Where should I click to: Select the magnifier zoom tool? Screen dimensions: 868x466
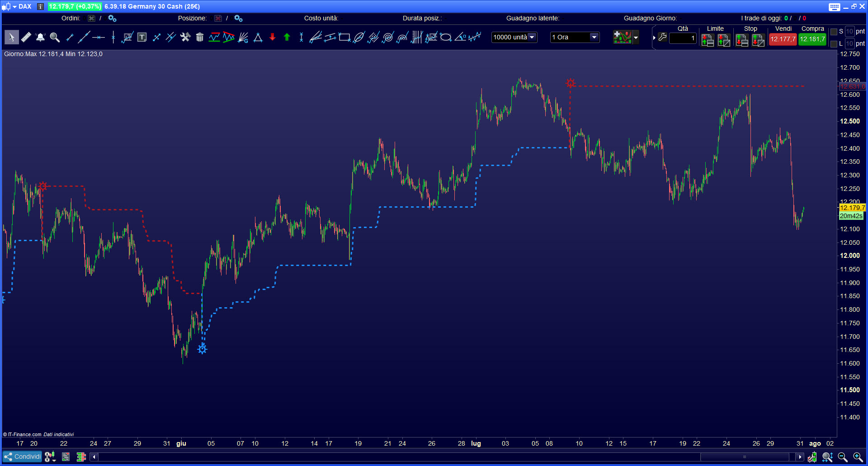coord(55,37)
